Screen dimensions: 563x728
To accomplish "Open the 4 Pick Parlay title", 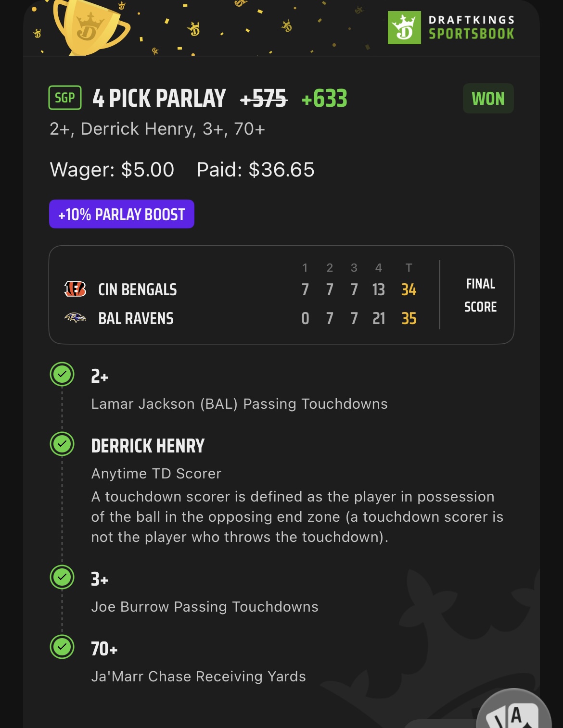I will pyautogui.click(x=159, y=99).
